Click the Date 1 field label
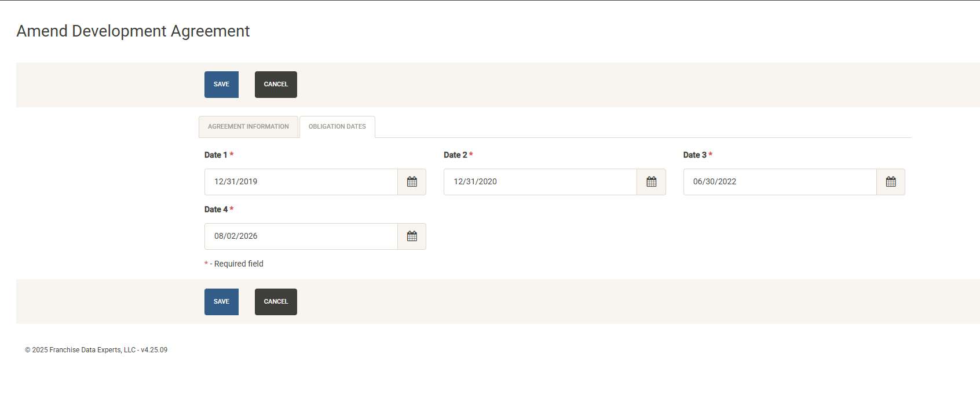 [x=215, y=155]
